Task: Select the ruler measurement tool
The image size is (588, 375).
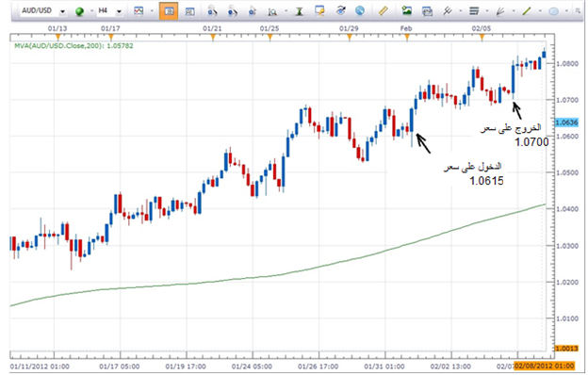Action: click(383, 11)
